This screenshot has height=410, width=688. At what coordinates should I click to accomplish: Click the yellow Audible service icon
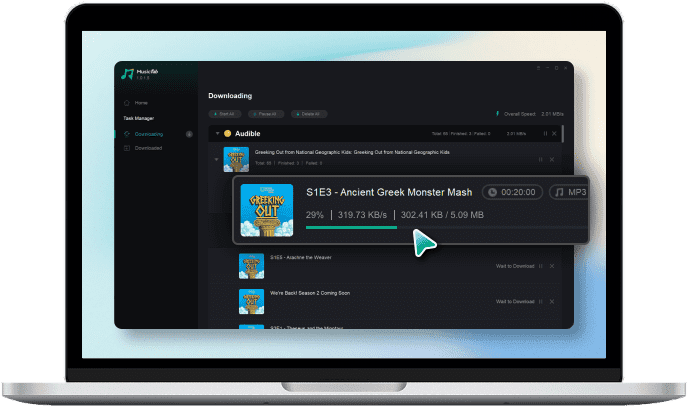[228, 133]
